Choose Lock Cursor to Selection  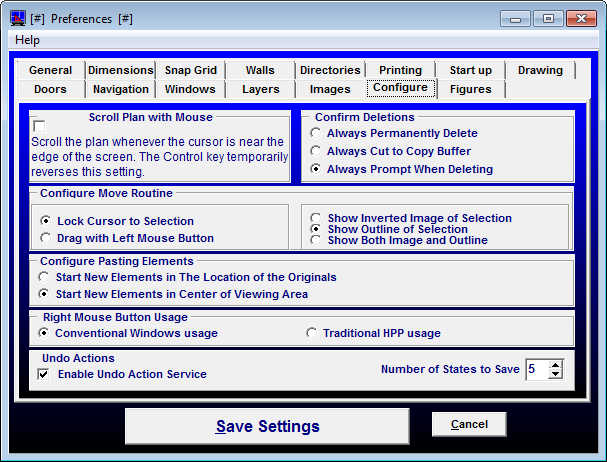117,221
